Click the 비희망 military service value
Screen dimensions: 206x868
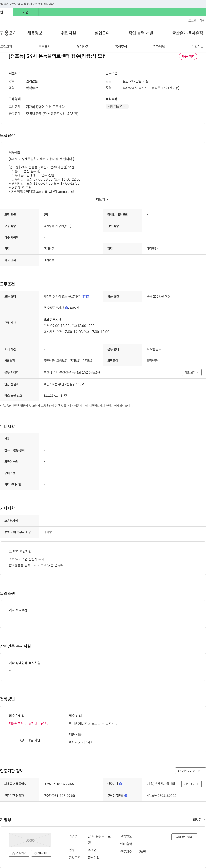pos(48,532)
